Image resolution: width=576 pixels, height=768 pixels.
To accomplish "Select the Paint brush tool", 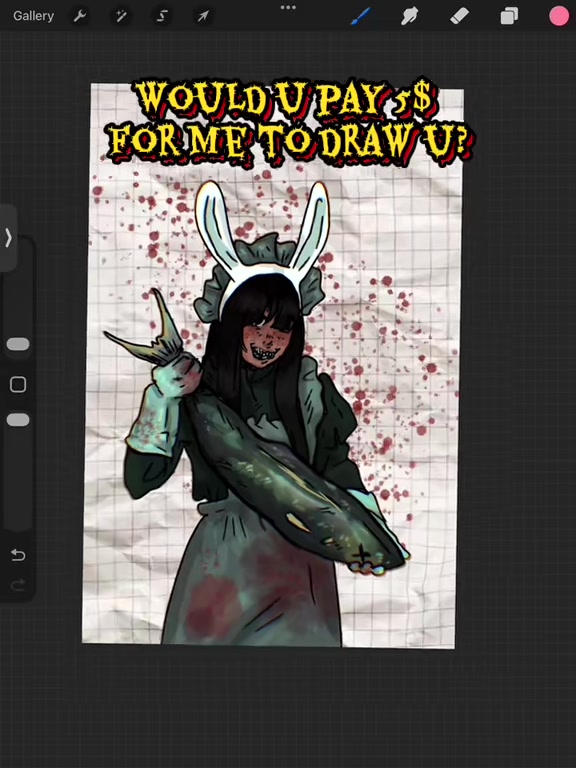I will [361, 16].
